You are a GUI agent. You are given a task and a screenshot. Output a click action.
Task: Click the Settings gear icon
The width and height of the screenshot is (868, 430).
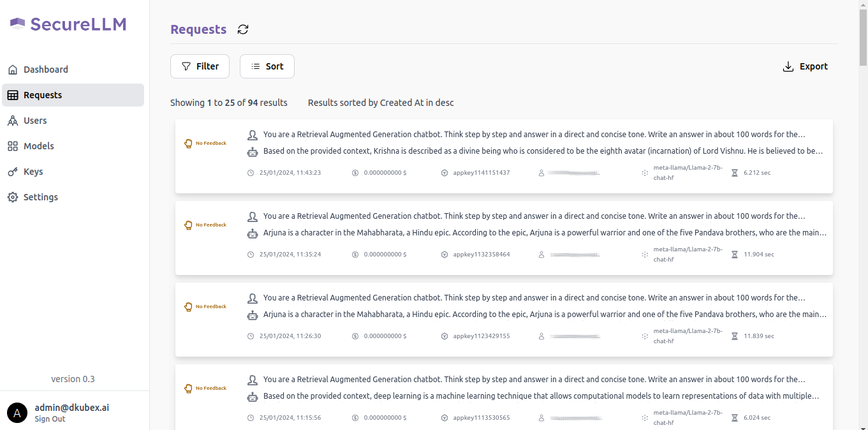pyautogui.click(x=13, y=197)
